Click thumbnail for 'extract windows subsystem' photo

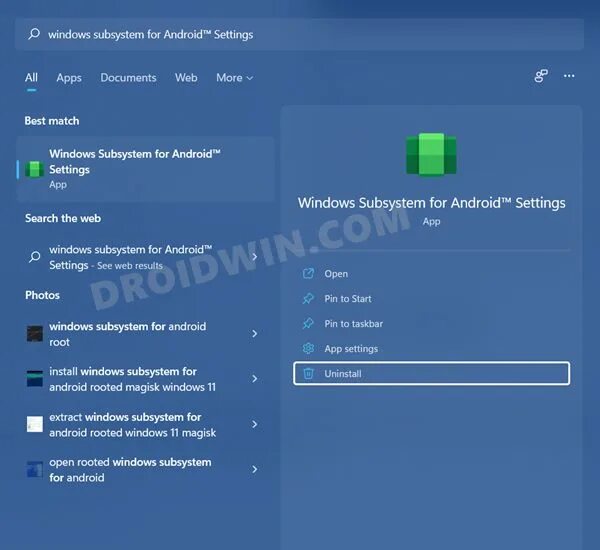point(34,424)
